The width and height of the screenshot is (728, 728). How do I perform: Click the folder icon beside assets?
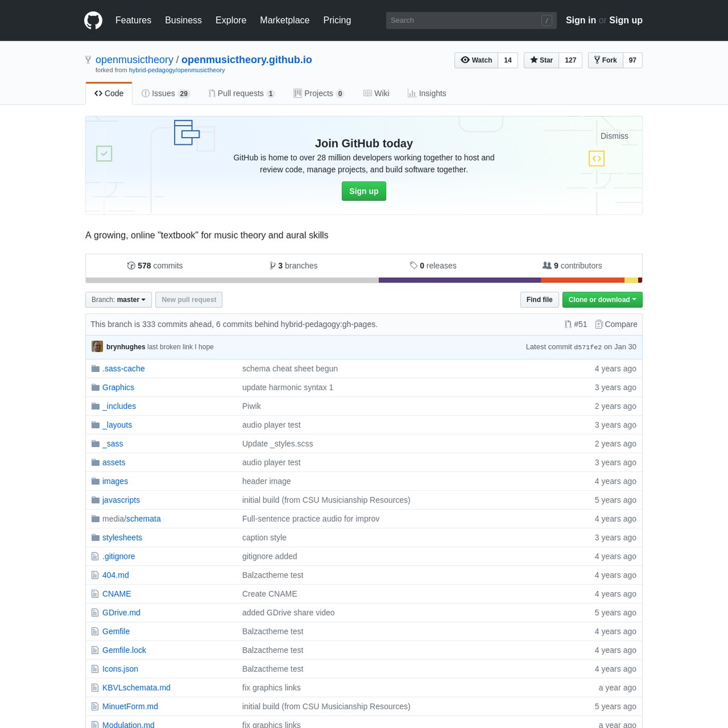point(95,462)
